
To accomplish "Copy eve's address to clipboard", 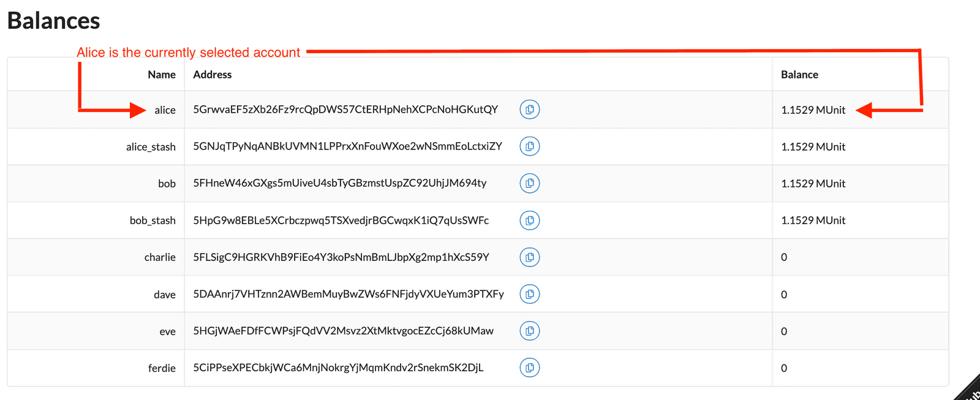I will 530,331.
